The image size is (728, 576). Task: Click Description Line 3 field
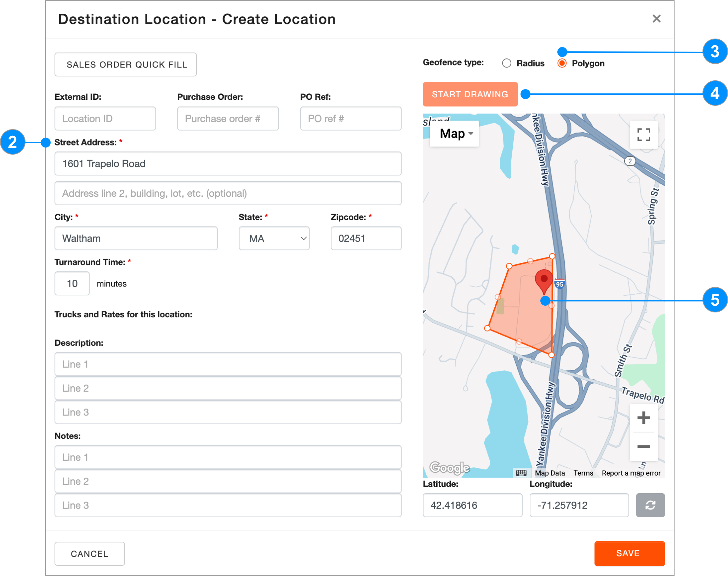pos(228,412)
